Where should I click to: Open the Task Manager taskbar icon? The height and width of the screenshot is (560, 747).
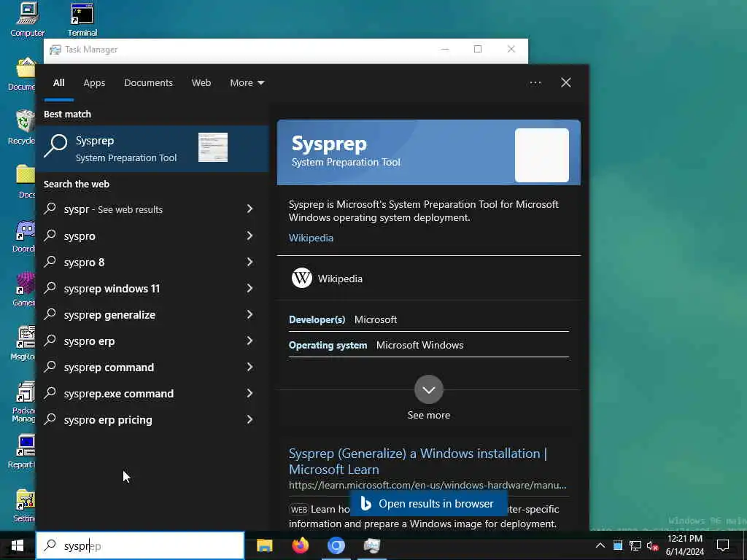pyautogui.click(x=371, y=545)
